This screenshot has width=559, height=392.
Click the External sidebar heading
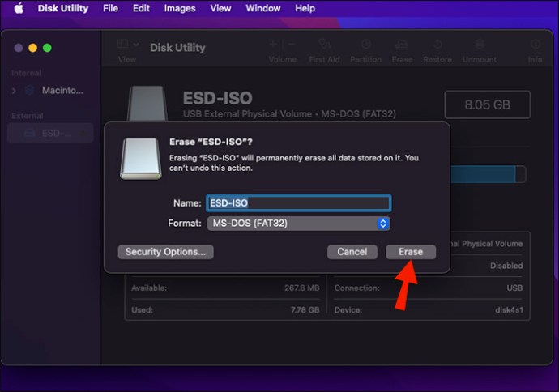point(27,116)
